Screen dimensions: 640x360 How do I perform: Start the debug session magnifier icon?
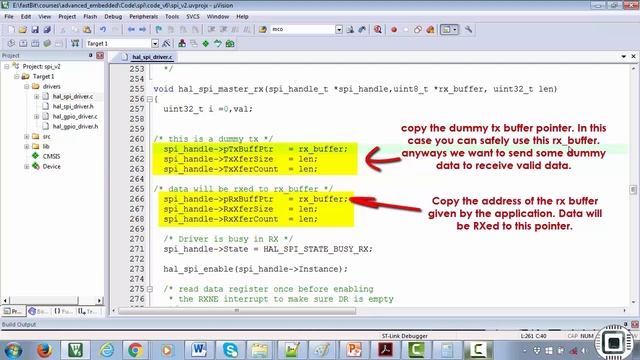pyautogui.click(x=378, y=29)
